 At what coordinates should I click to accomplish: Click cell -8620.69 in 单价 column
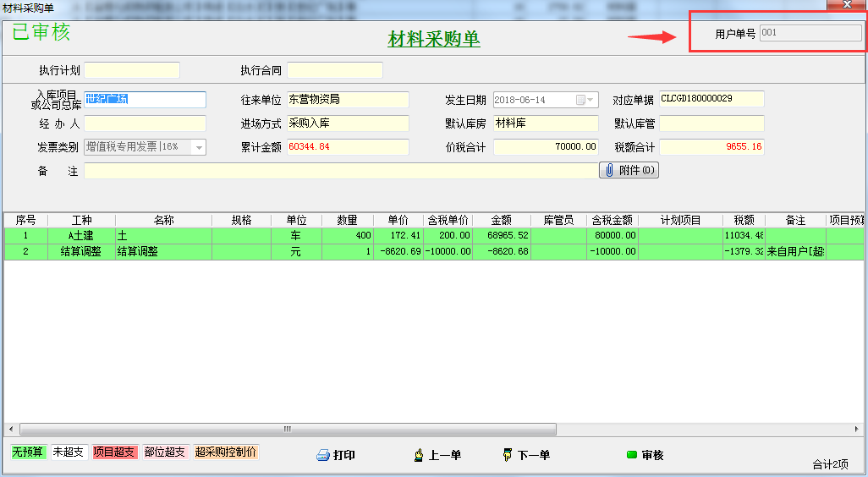398,252
